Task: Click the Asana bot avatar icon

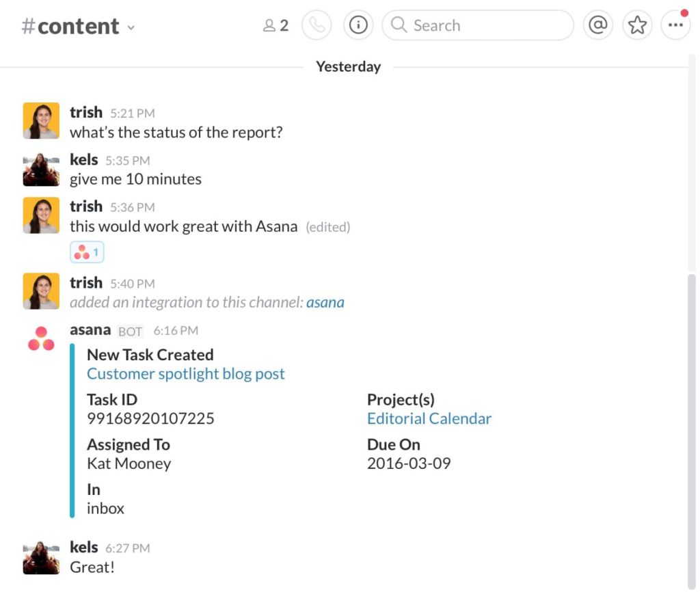Action: click(41, 338)
